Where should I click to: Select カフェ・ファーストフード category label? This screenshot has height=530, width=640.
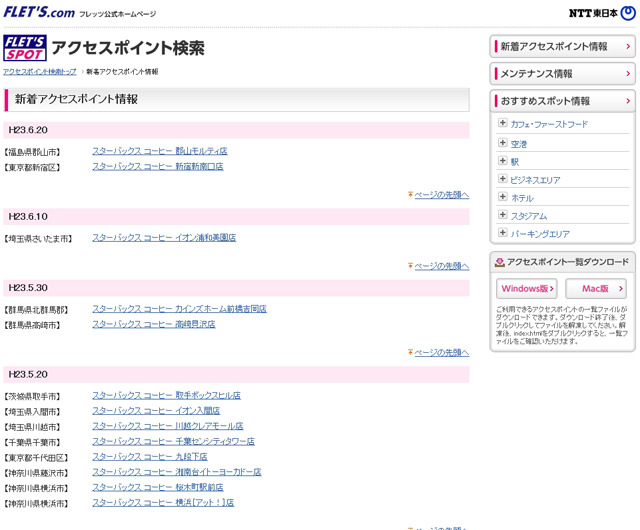point(549,124)
